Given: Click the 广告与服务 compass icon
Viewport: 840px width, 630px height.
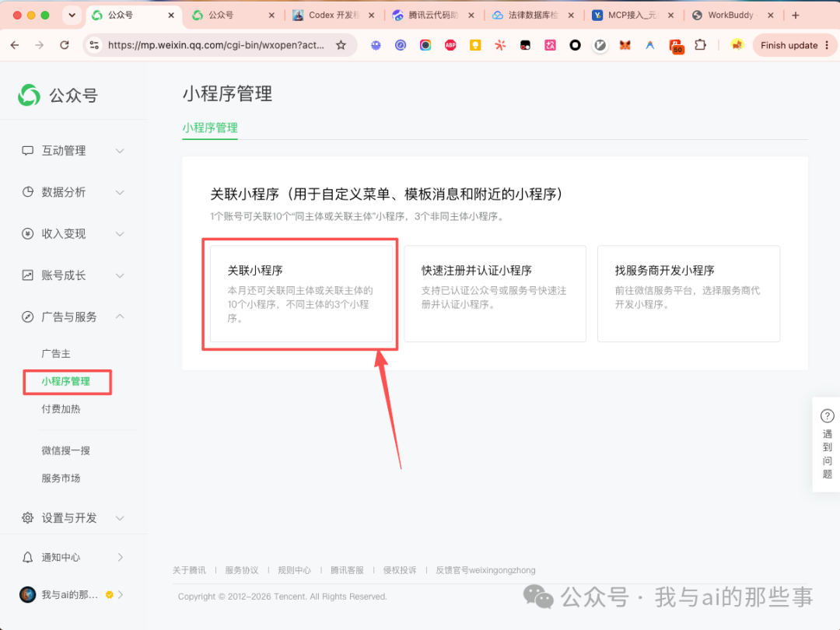Looking at the screenshot, I should (x=27, y=317).
